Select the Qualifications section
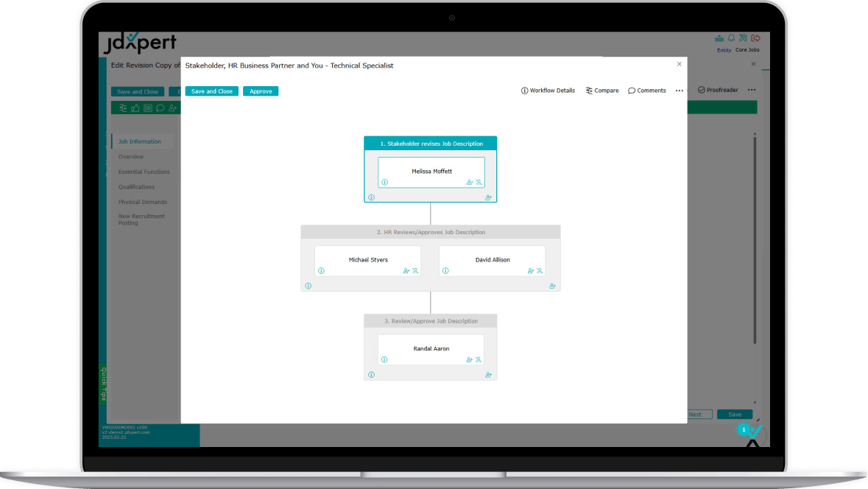868x489 pixels. [137, 186]
